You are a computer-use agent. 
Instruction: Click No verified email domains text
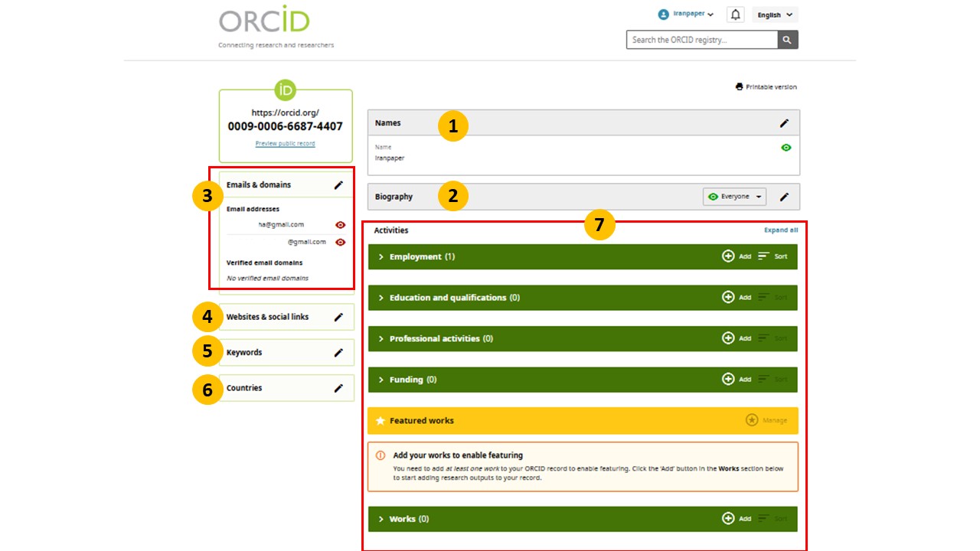coord(267,279)
